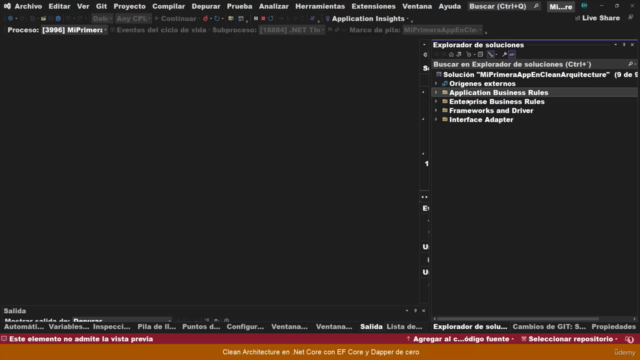This screenshot has height=360, width=640.
Task: Click the user account badge icon in title bar
Action: 584,6
